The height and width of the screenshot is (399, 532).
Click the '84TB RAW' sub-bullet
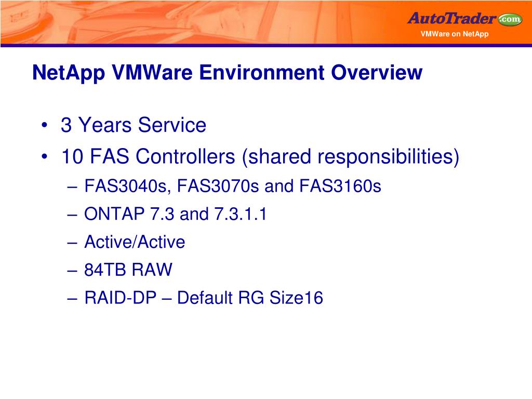click(x=128, y=270)
